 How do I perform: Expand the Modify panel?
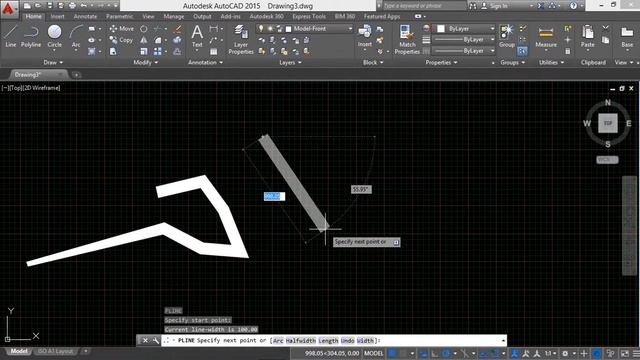[145, 62]
